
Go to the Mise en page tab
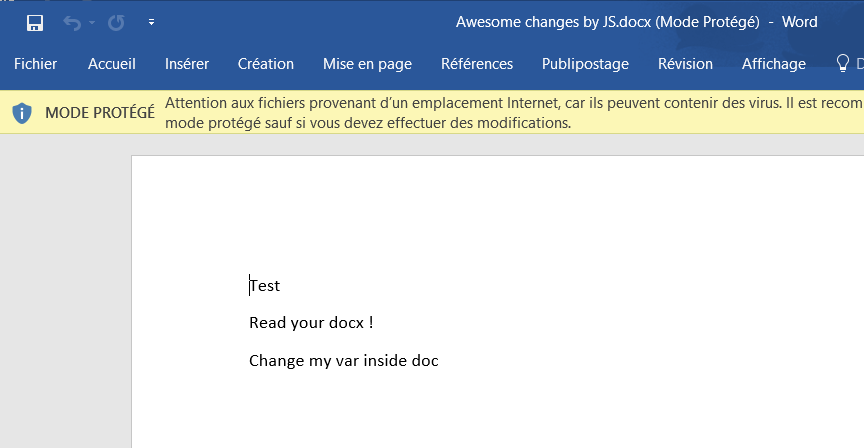(x=368, y=64)
